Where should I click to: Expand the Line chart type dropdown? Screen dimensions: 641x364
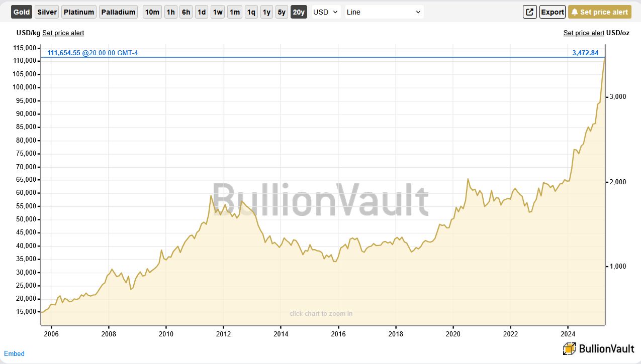pos(384,12)
